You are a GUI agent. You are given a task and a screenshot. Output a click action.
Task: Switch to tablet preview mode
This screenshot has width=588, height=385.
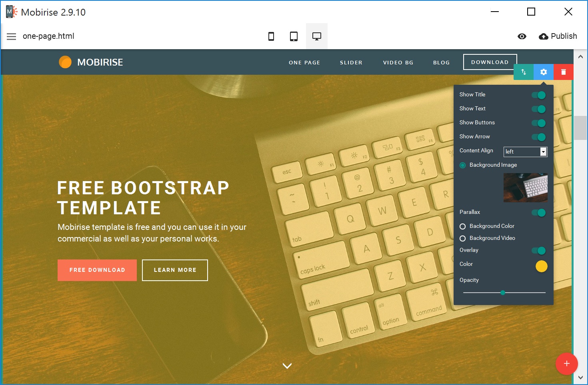click(x=294, y=36)
